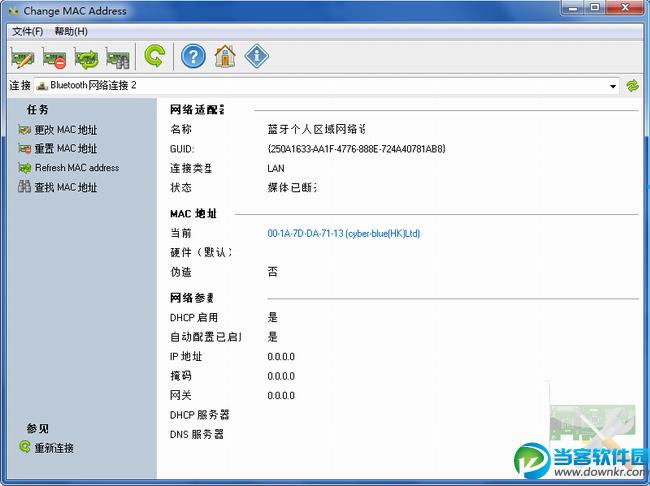Open the 文件(F) menu
Viewport: 650px width, 486px height.
point(27,32)
